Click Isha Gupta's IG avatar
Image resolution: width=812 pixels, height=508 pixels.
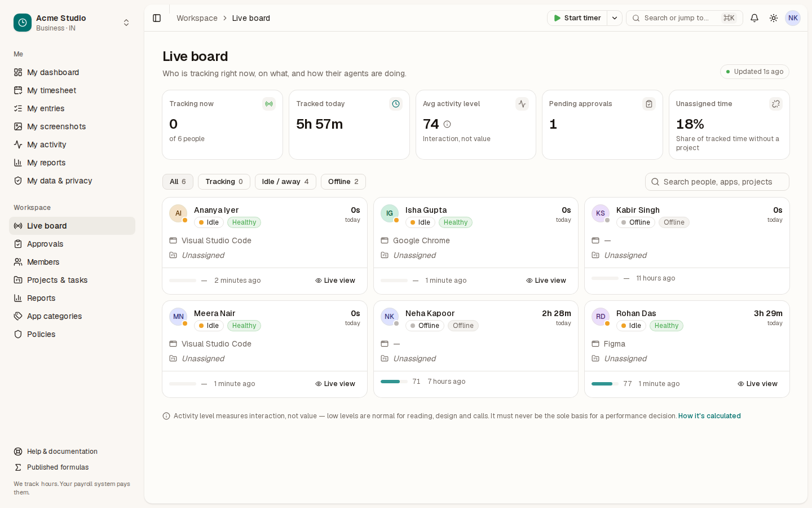390,213
